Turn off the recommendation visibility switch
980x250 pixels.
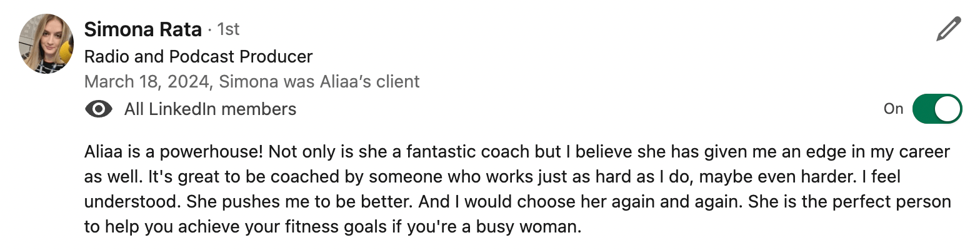click(x=937, y=109)
